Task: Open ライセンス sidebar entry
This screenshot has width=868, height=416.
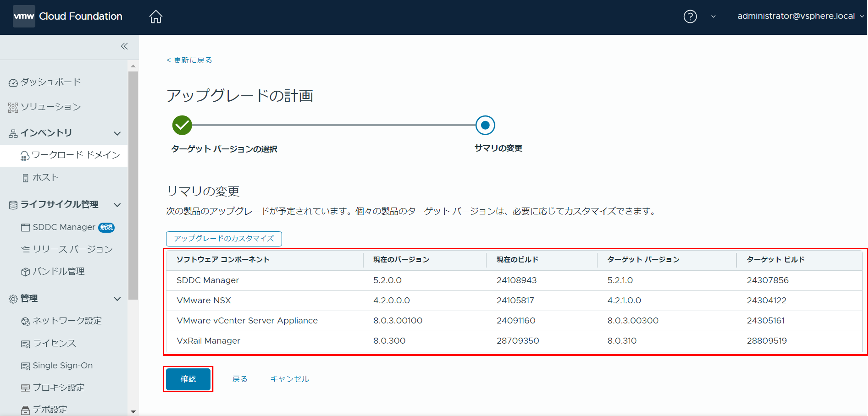Action: 54,343
